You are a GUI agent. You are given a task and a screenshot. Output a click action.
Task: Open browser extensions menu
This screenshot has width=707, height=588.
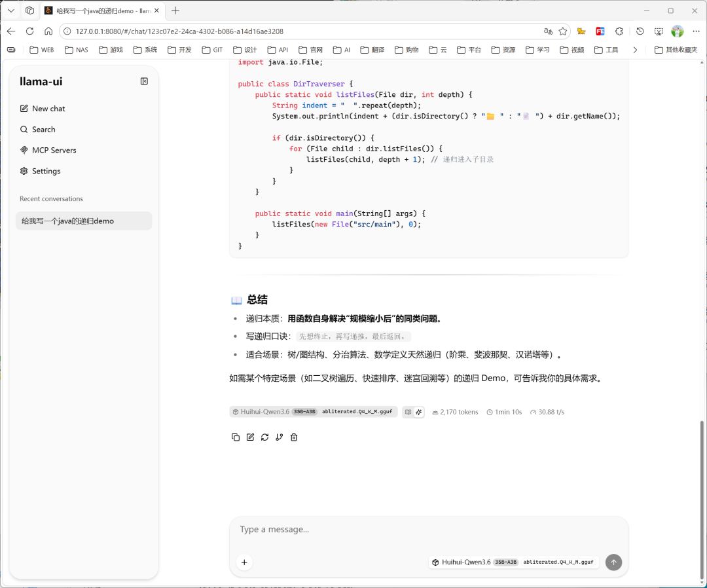click(619, 31)
